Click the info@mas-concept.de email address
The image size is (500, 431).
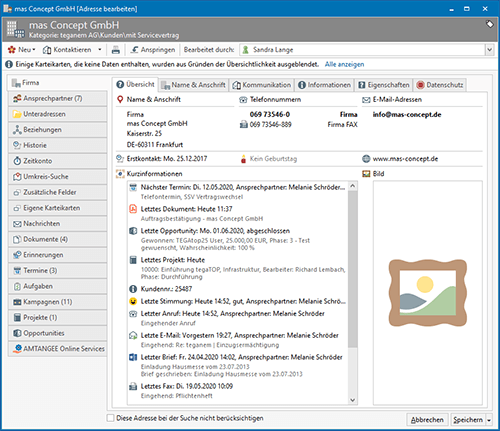(x=407, y=115)
